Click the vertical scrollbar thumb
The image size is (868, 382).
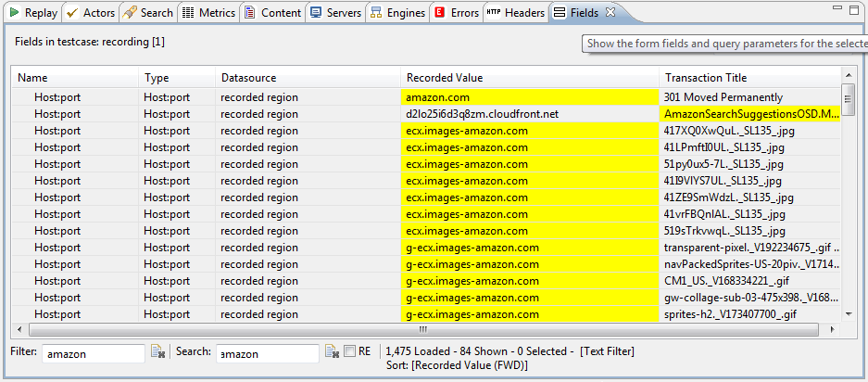849,98
